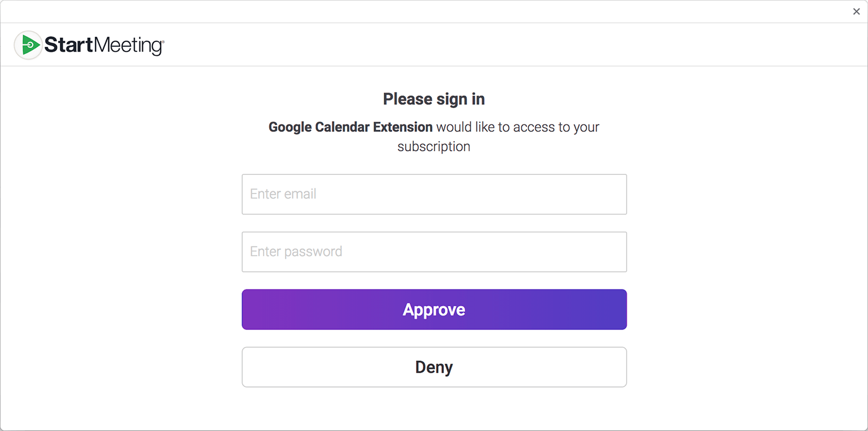Dismiss the sign-in dialog with the X
This screenshot has height=431, width=868.
point(857,11)
